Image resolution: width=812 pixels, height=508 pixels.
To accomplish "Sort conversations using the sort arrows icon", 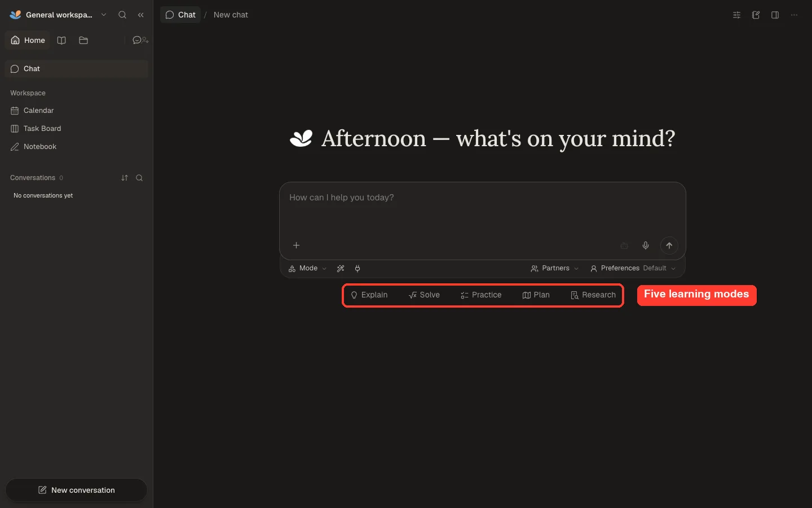I will (125, 178).
